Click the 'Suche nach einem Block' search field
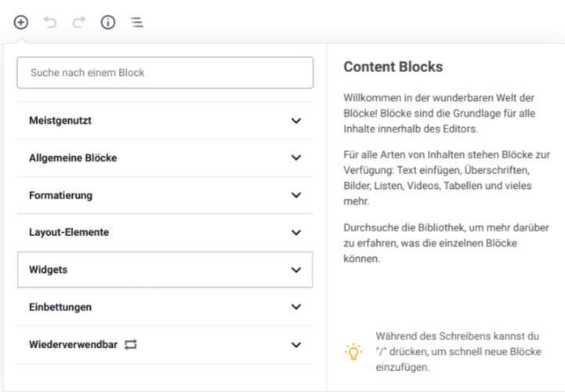 pos(165,72)
